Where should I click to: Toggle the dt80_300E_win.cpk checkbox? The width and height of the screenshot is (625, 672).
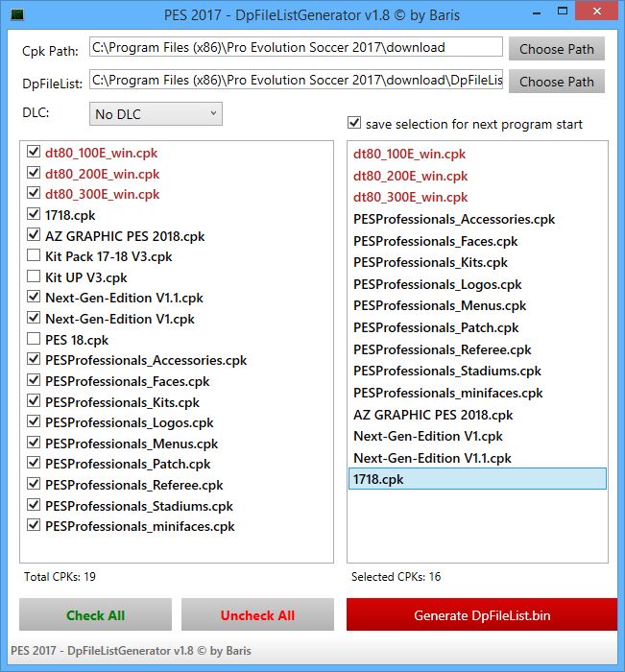point(34,193)
